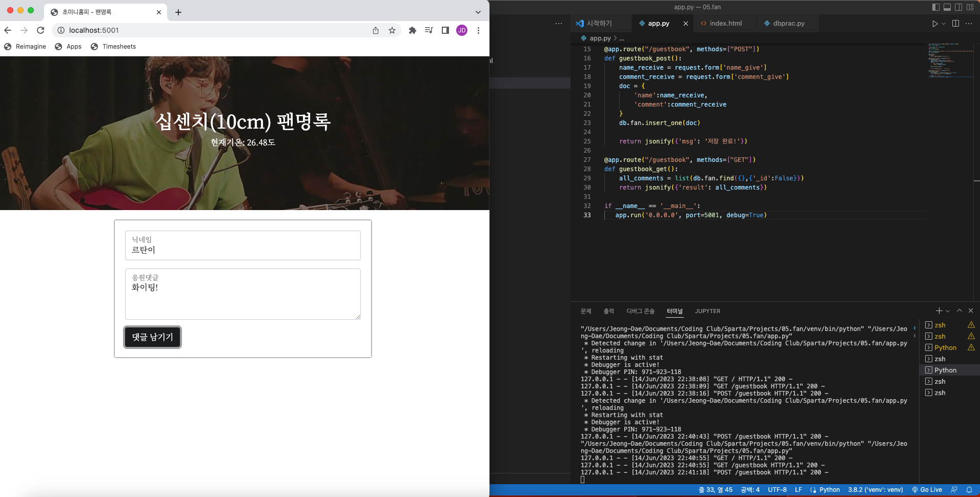980x497 pixels.
Task: Select the 3.8.2 venv interpreter
Action: [875, 490]
